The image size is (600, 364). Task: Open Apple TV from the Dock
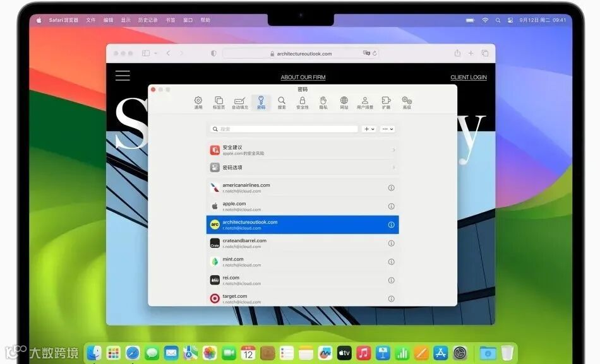coord(344,353)
